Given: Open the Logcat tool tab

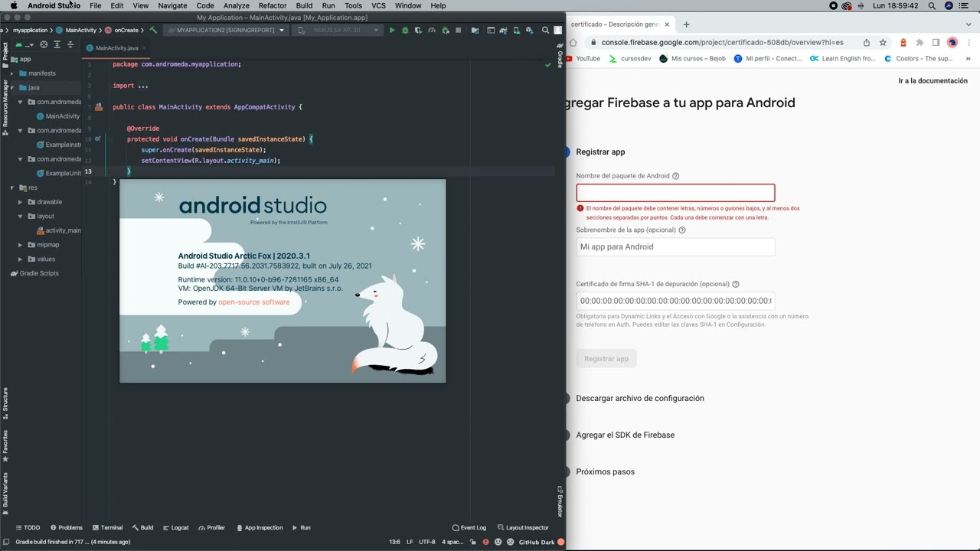Looking at the screenshot, I should coord(175,527).
